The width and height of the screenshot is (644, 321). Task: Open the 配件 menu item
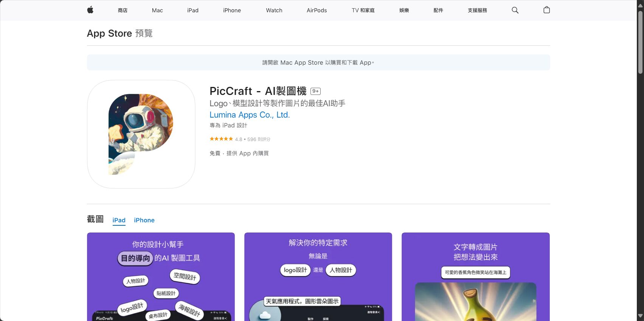(438, 10)
